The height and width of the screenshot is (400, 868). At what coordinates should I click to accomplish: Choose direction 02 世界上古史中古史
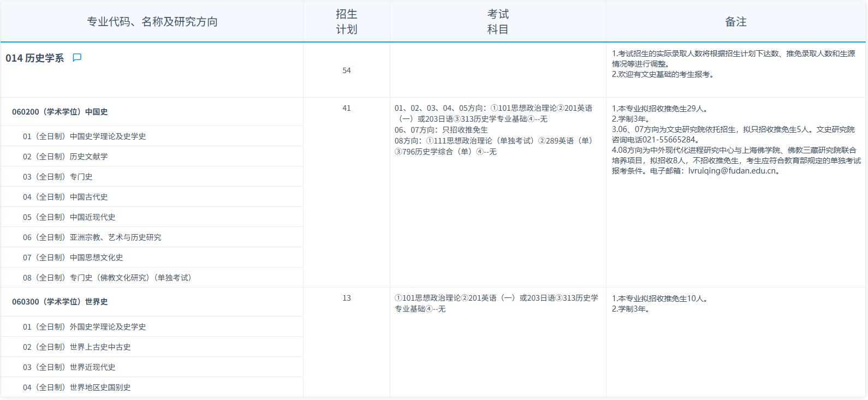pyautogui.click(x=77, y=347)
